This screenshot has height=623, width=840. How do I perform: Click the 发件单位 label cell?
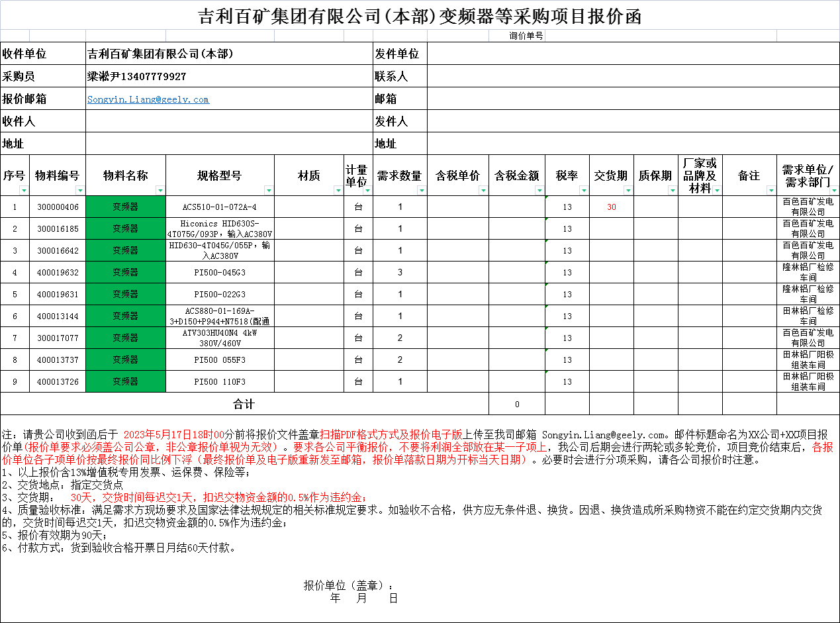[x=400, y=54]
